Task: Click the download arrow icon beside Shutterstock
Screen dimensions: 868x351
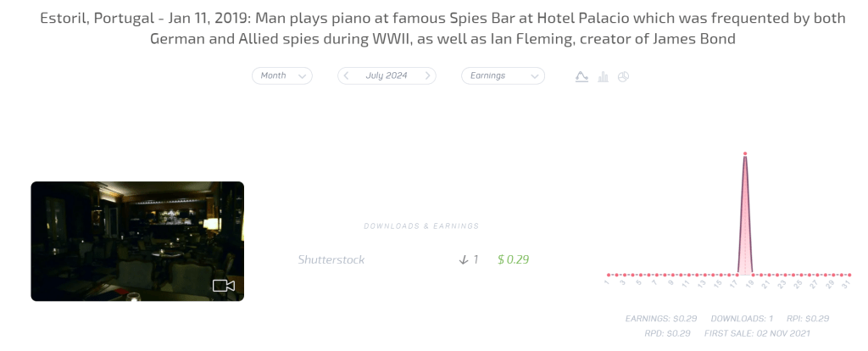Action: click(x=463, y=259)
